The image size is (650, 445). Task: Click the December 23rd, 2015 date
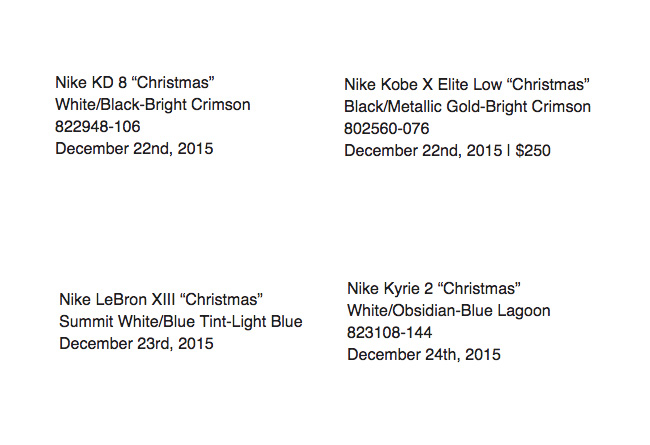click(x=136, y=343)
